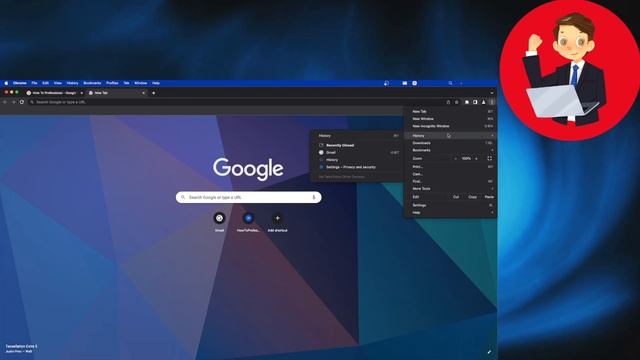Open Settings - Privacy and security entry
The image size is (640, 360).
[x=357, y=167]
